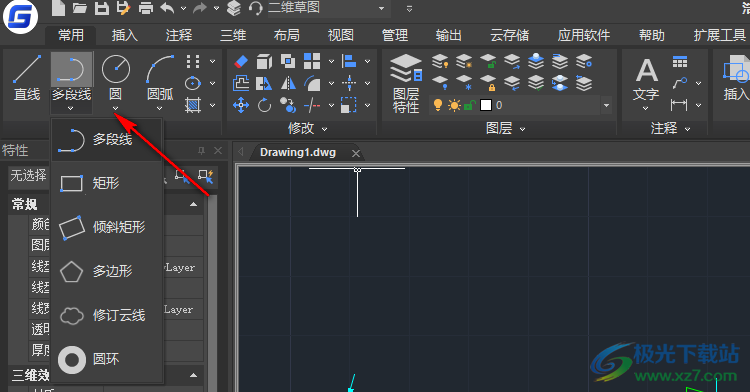
Task: Click the Open folder icon
Action: click(x=80, y=8)
